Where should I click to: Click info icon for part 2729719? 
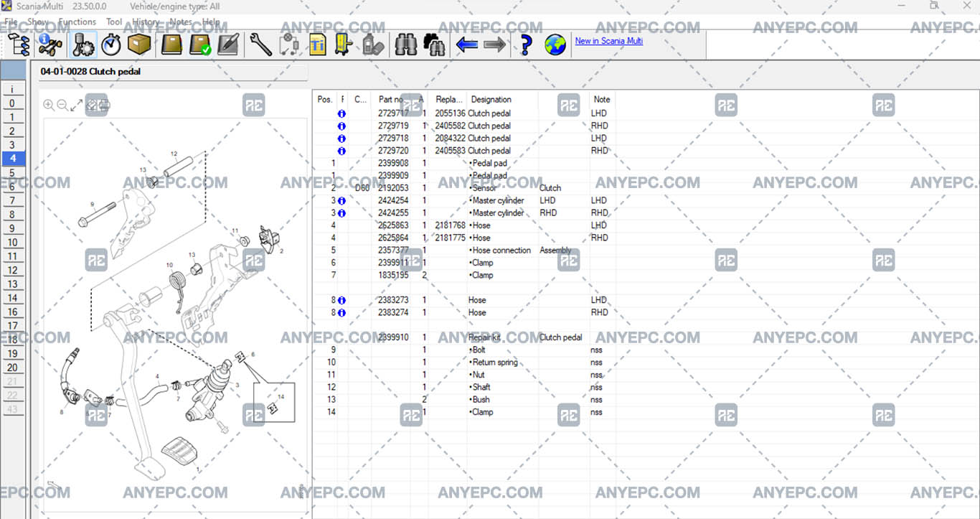click(341, 126)
